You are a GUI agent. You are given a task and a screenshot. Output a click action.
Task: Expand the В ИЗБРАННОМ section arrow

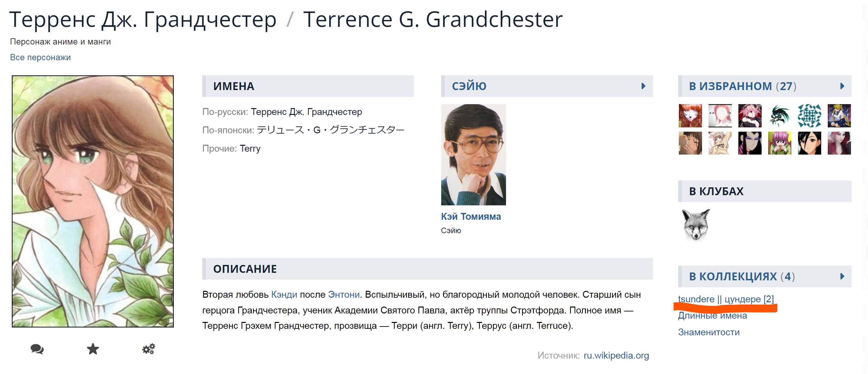click(842, 86)
